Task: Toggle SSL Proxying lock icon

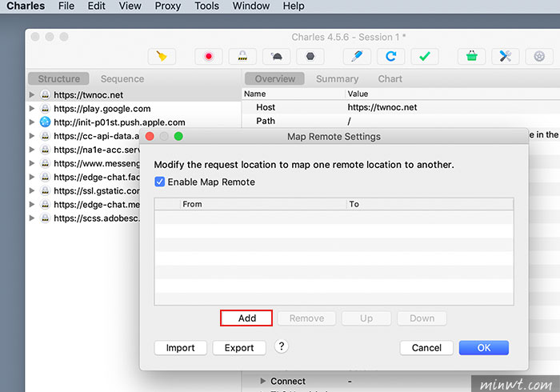Action: tap(242, 57)
